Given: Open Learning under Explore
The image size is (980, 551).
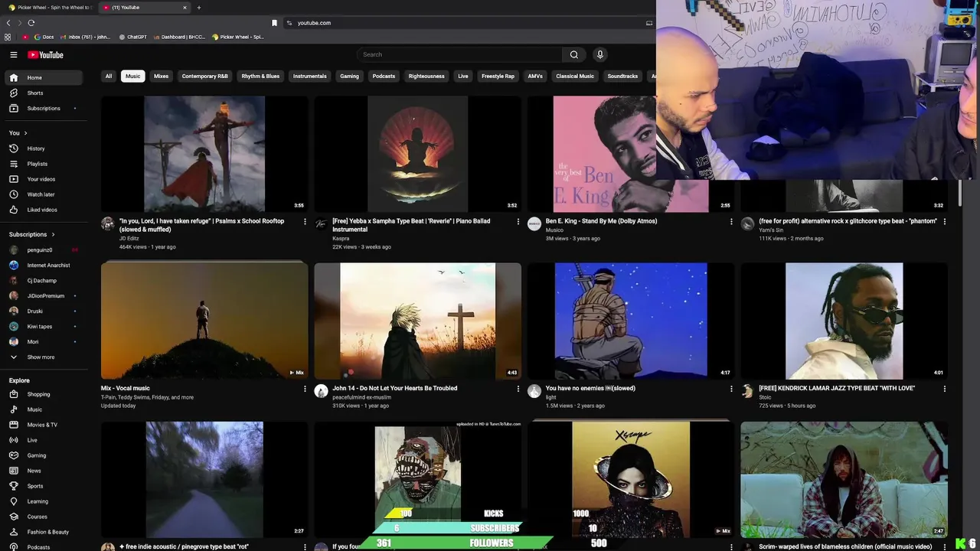Looking at the screenshot, I should [x=44, y=501].
